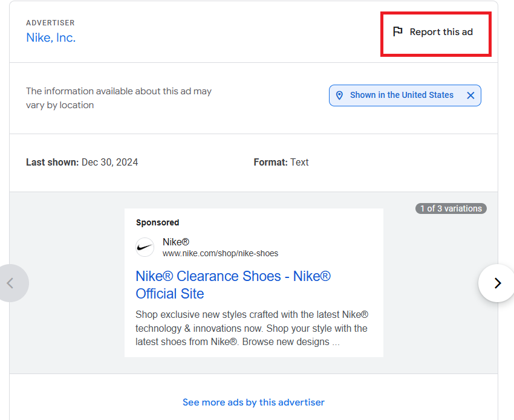Open the Nike Clearance Shoes ad headline
Viewport: 514px width, 420px height.
[233, 285]
